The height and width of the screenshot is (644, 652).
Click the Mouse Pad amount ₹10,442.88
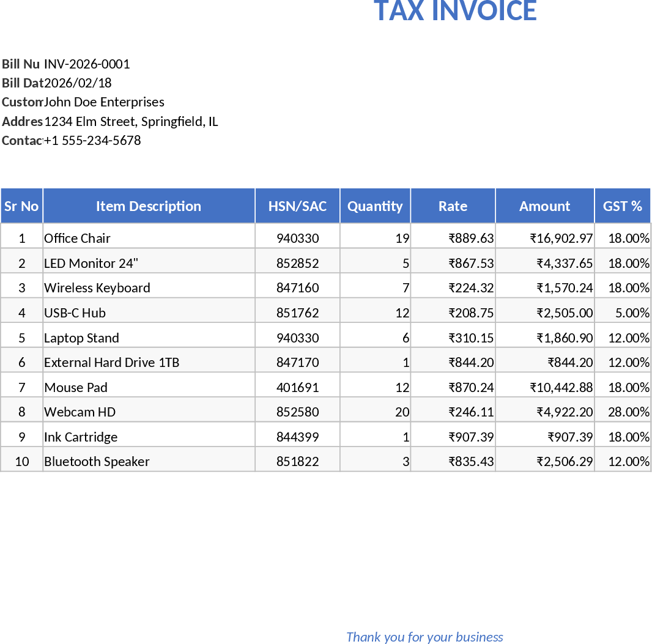coord(544,387)
